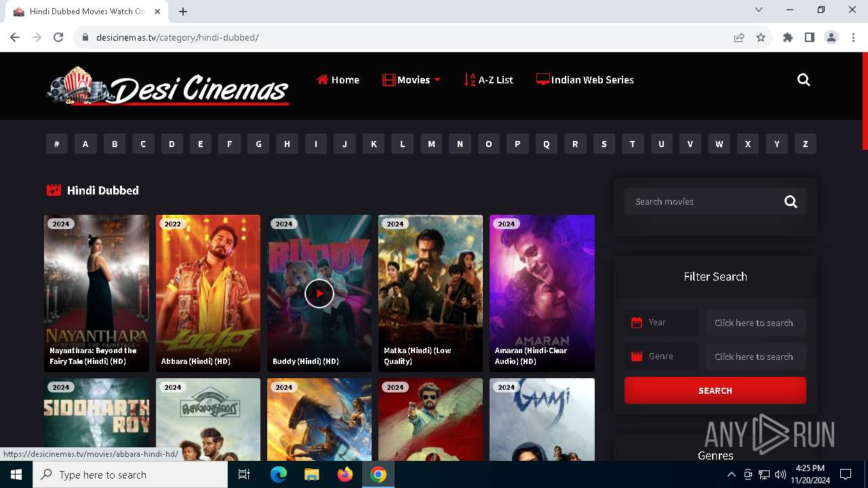Screen dimensions: 868x488
Task: Filter movies by letter H
Action: tap(287, 144)
